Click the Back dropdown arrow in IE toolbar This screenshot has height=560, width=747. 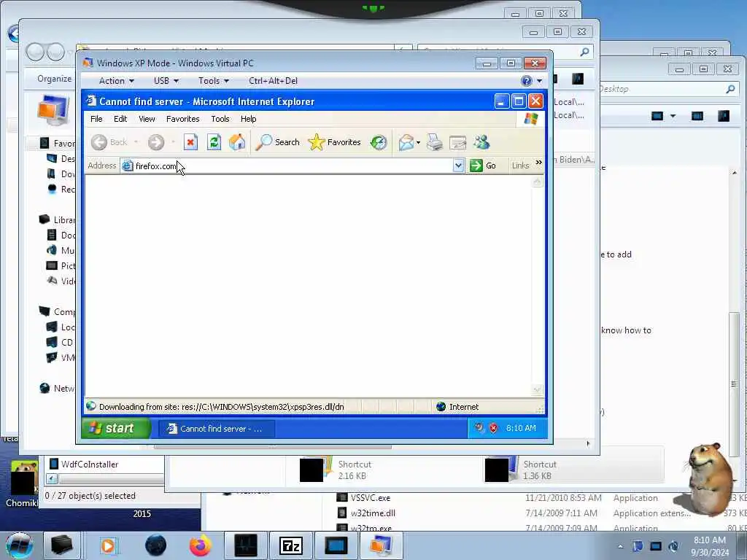[x=136, y=142]
